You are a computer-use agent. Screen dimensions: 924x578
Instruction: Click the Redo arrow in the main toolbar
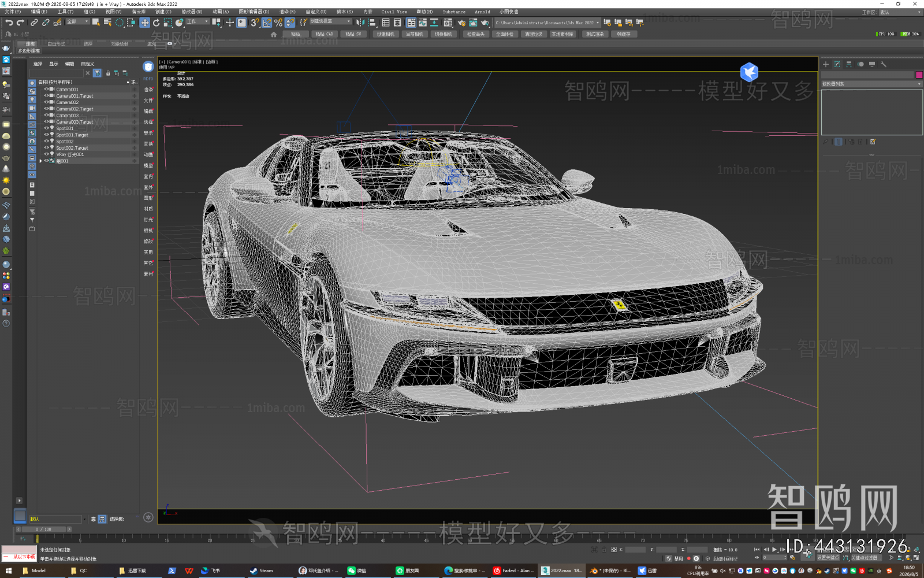pos(20,23)
